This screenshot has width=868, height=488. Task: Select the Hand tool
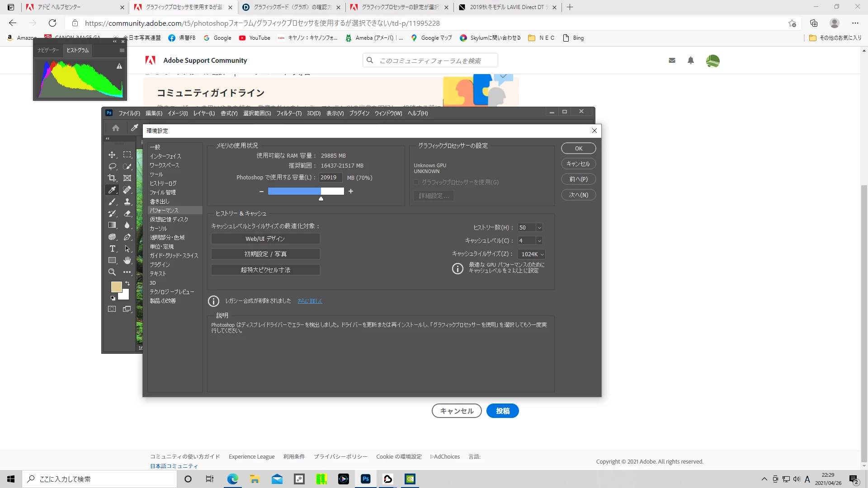click(127, 260)
